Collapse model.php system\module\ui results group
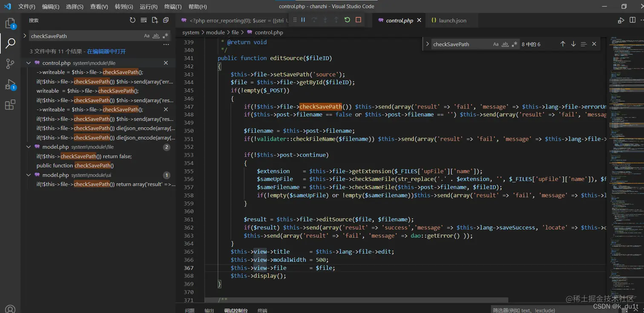This screenshot has height=313, width=644. (29, 175)
